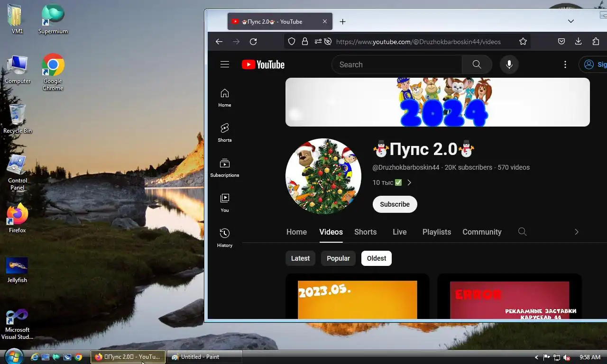Viewport: 607px width, 364px height.
Task: Open Shorts in the YouTube sidebar
Action: pos(225,133)
